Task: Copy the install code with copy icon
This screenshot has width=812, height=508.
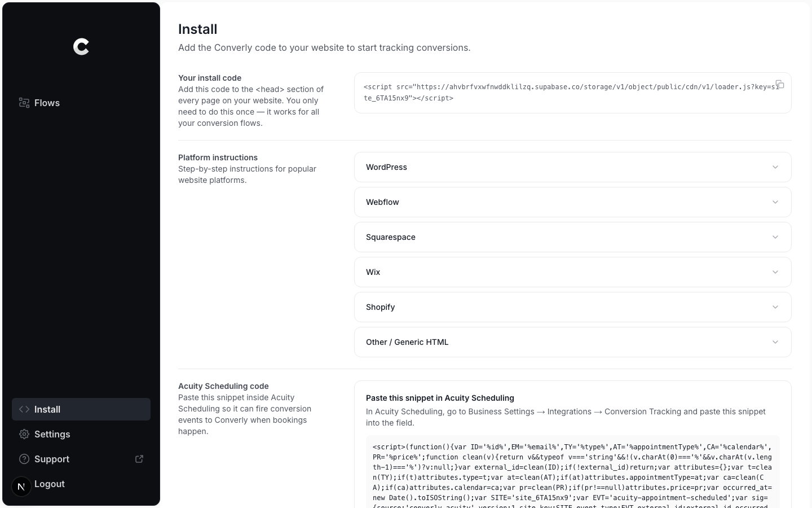Action: 780,84
